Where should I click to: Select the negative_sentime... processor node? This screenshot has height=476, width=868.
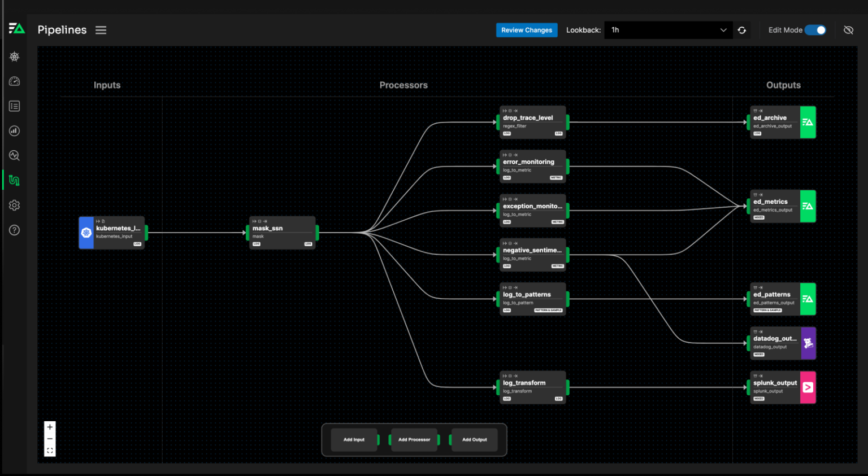point(533,255)
